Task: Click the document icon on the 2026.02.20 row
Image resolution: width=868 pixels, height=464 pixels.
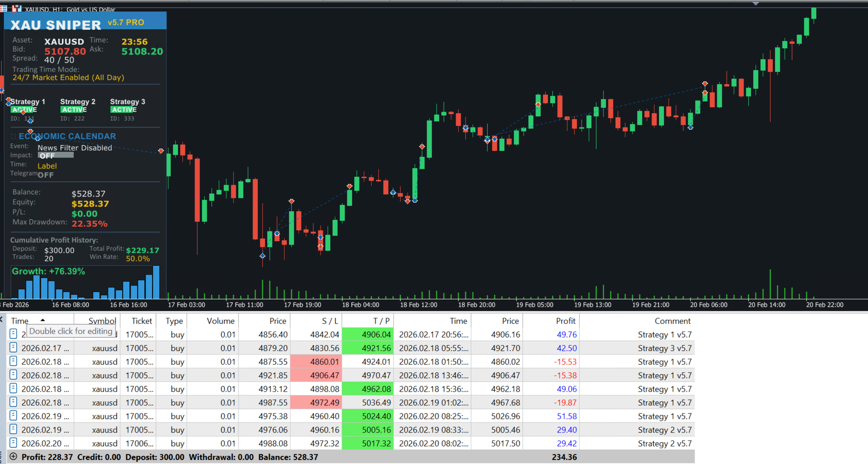Action: point(13,443)
